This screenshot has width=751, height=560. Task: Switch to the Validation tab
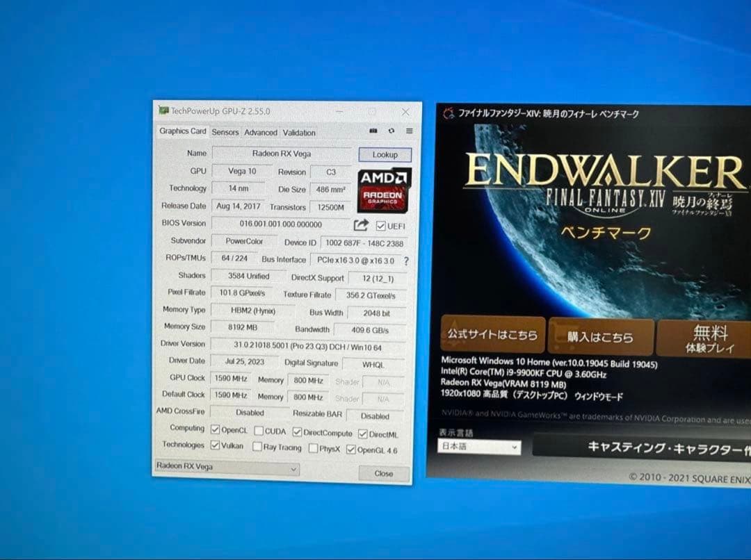coord(299,133)
